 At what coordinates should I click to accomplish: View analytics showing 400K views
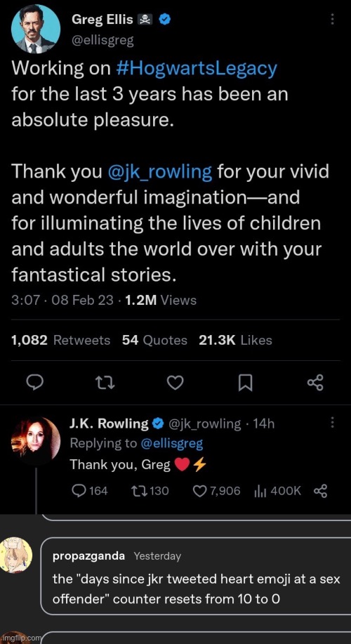278,490
